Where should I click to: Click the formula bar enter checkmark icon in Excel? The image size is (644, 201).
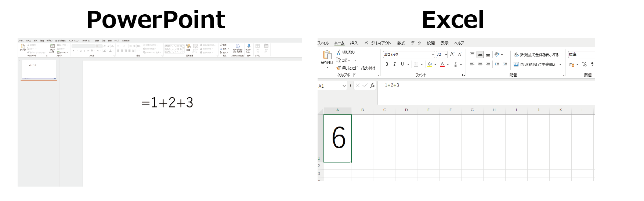pyautogui.click(x=365, y=85)
